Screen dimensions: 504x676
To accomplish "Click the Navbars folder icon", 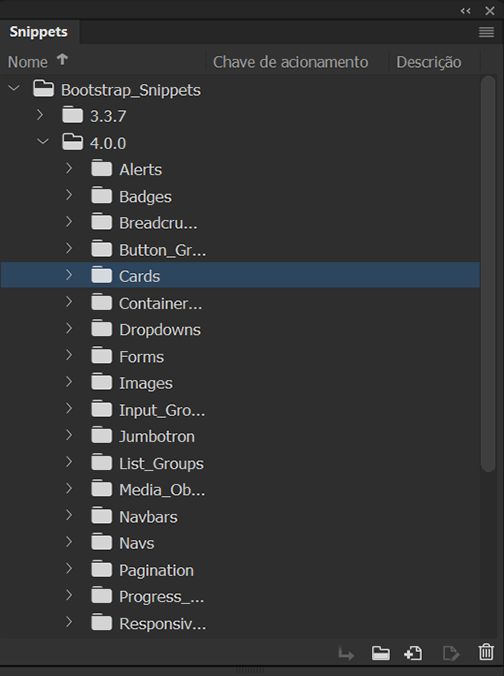I will tap(102, 516).
